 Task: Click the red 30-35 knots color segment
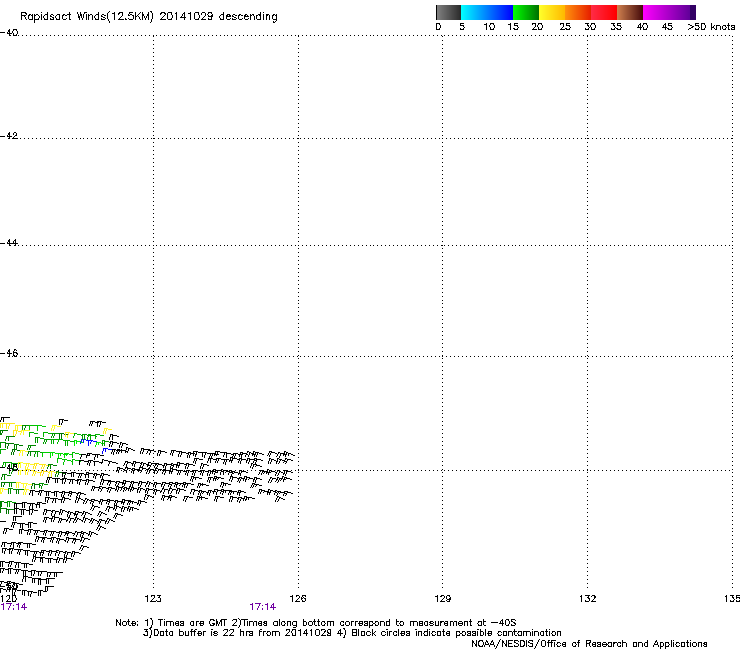point(604,12)
